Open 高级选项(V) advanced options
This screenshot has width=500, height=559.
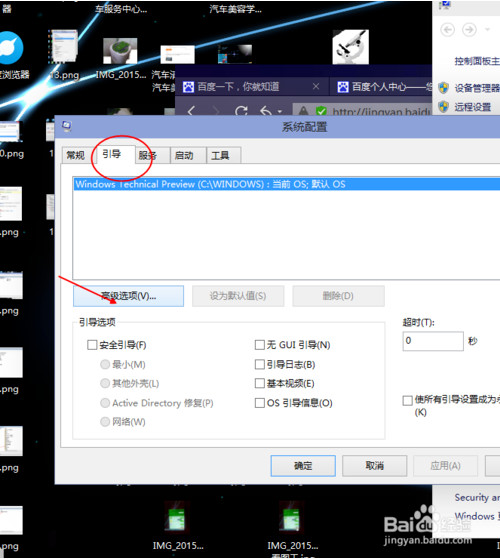pyautogui.click(x=128, y=296)
